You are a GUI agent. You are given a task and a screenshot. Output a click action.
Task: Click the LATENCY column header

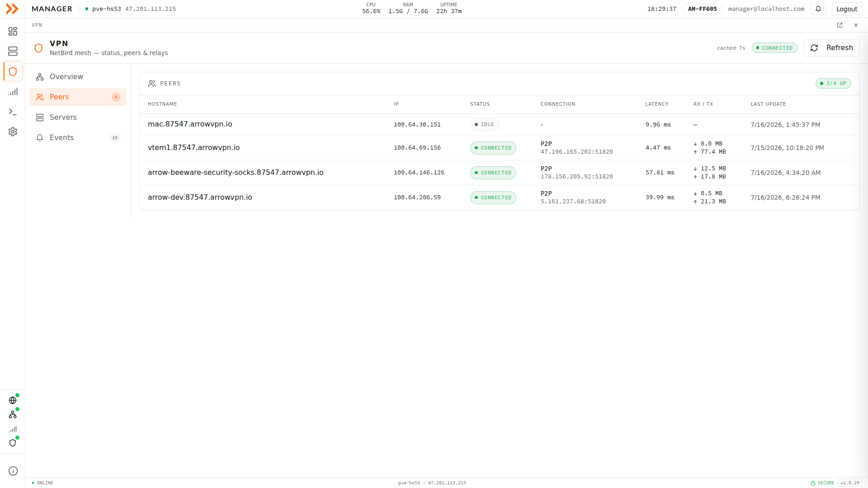(x=656, y=104)
